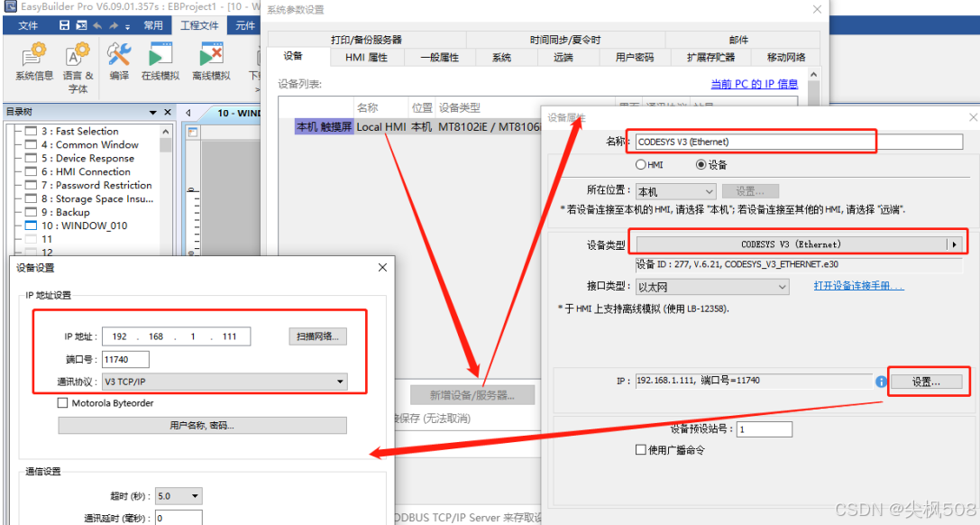Open the 邮件 tab

click(x=738, y=40)
